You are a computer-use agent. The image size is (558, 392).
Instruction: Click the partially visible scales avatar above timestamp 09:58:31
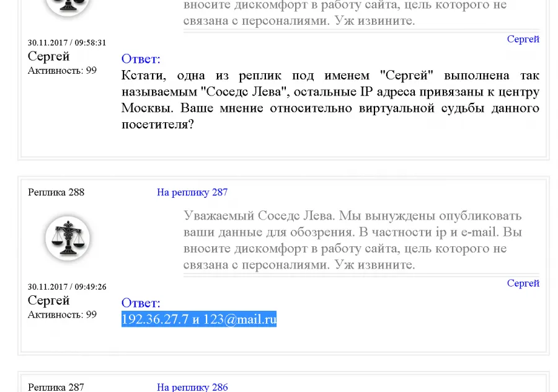pos(68,7)
